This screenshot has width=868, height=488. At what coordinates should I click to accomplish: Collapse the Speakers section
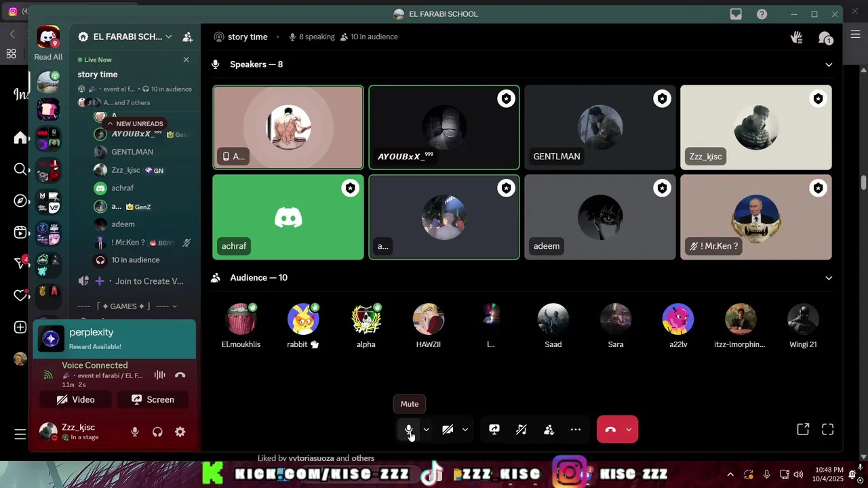point(829,64)
